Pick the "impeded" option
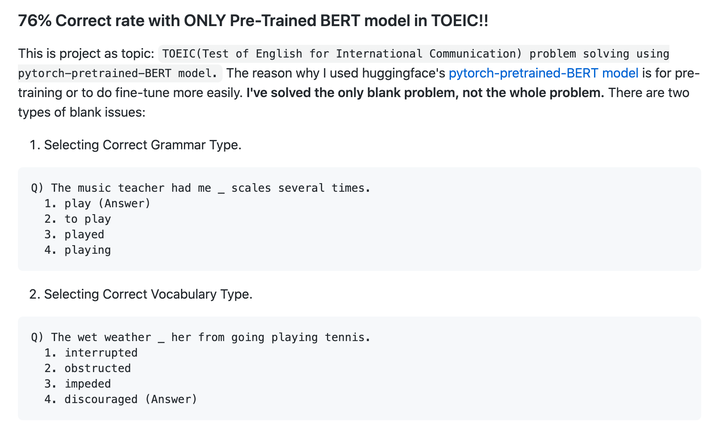The image size is (720, 430). pos(88,384)
